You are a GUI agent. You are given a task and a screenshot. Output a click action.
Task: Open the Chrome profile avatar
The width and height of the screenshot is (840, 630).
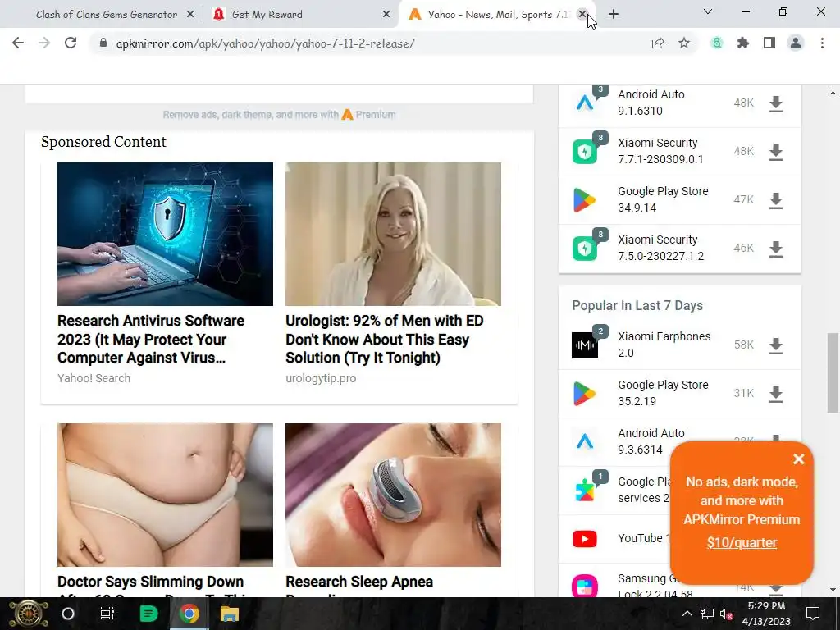coord(796,43)
